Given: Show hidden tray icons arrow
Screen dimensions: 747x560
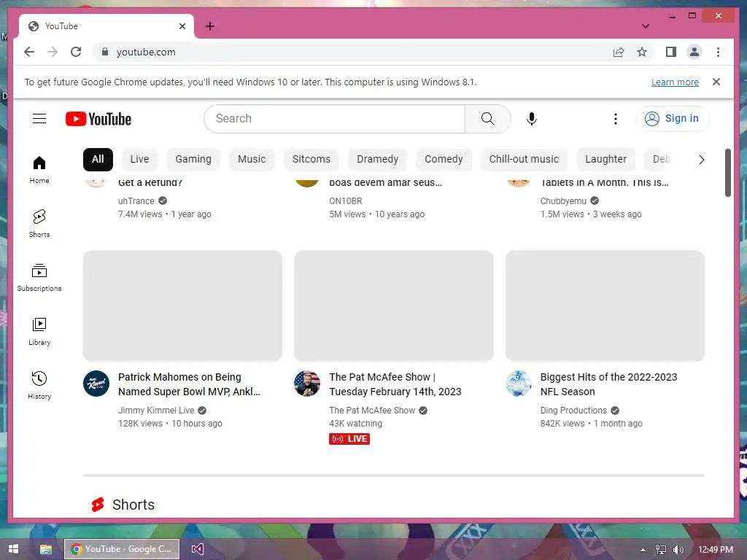Looking at the screenshot, I should (643, 550).
